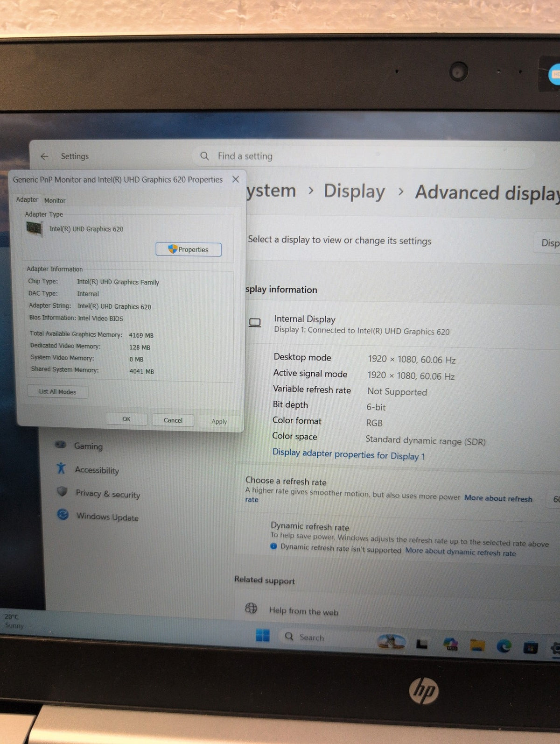This screenshot has width=560, height=744.
Task: Open the weather widget showing 20°C Sunny
Action: (14, 621)
